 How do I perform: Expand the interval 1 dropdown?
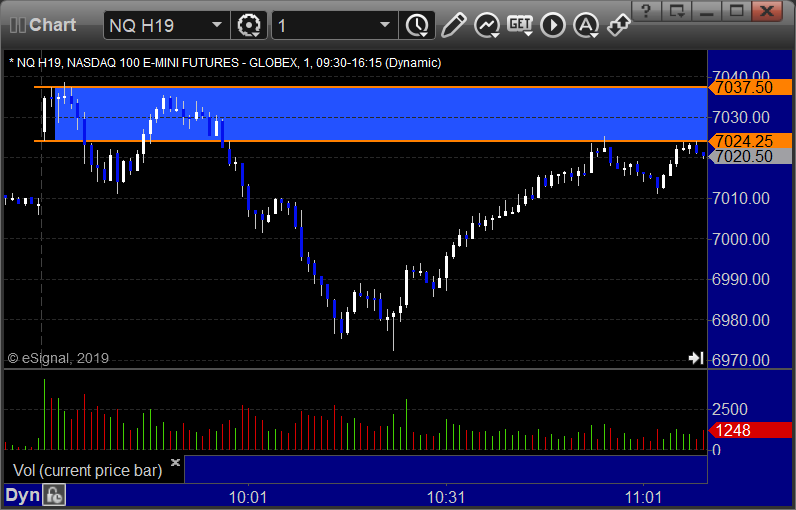pyautogui.click(x=385, y=25)
